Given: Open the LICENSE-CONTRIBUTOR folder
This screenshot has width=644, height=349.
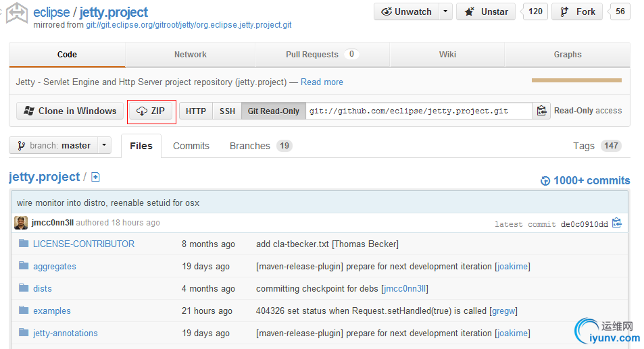Looking at the screenshot, I should [x=84, y=244].
